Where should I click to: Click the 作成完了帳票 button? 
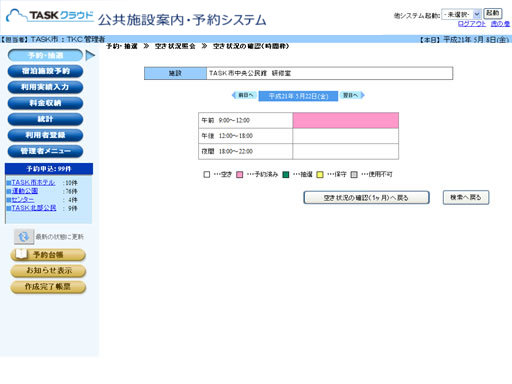click(x=48, y=287)
